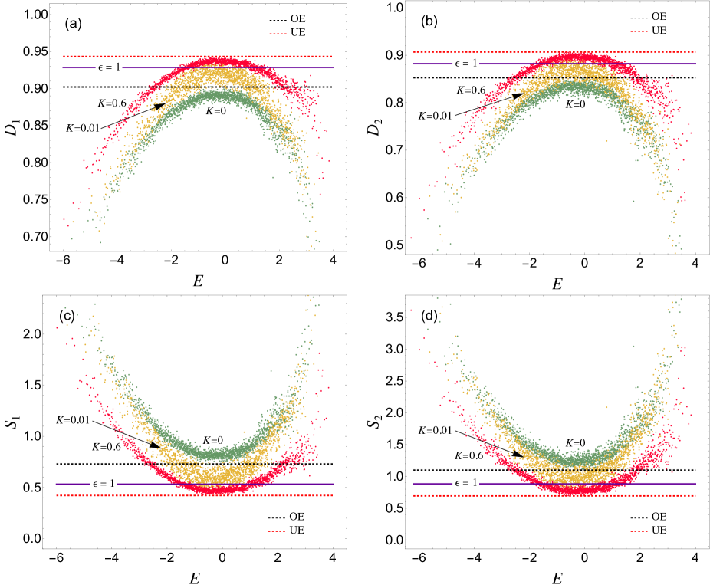Click the K=0 annotation in panel (d)
Image resolution: width=710 pixels, height=588 pixels.
pyautogui.click(x=575, y=444)
